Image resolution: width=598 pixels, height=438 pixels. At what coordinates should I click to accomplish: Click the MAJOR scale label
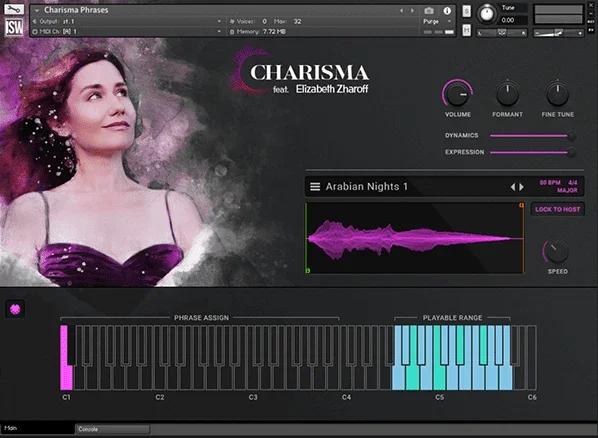(x=567, y=190)
